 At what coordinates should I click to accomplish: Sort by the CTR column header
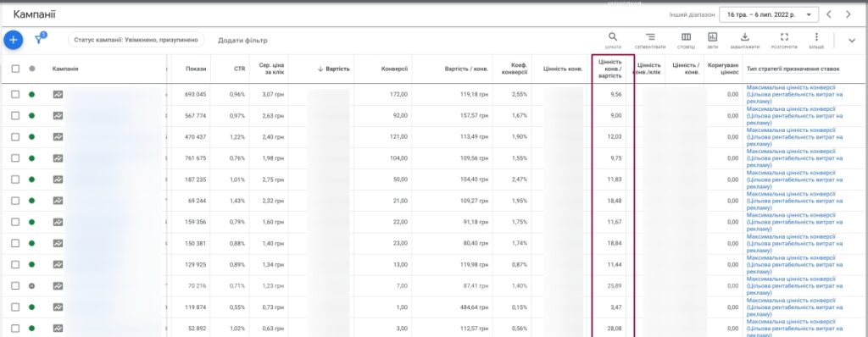click(239, 69)
